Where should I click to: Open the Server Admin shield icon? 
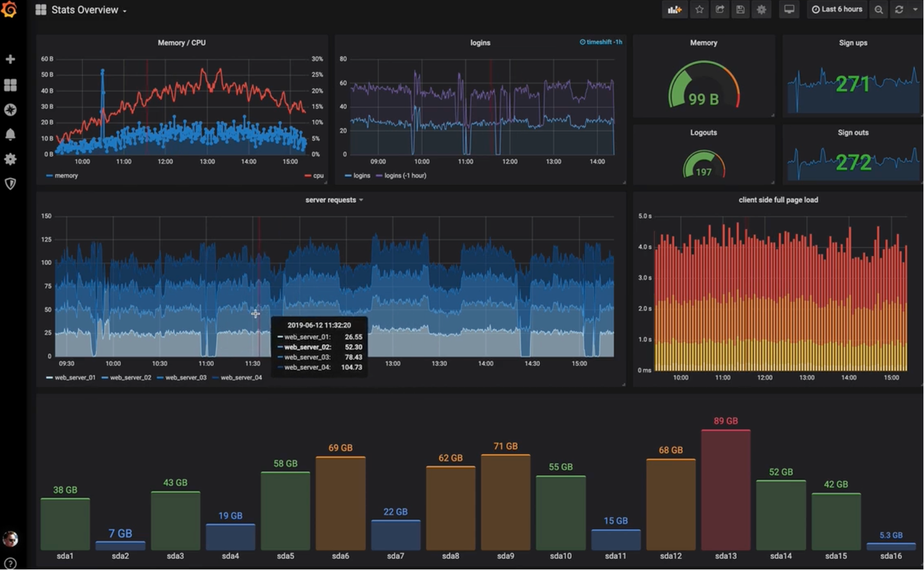tap(10, 184)
